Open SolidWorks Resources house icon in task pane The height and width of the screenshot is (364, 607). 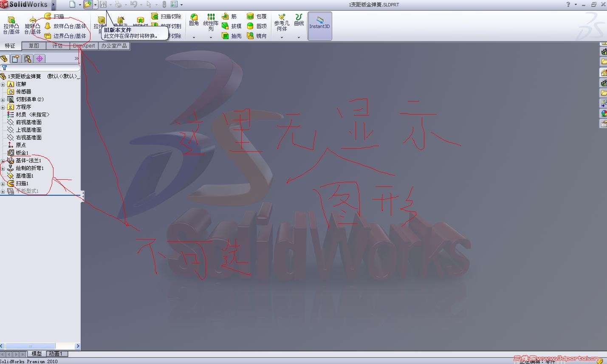pyautogui.click(x=604, y=72)
